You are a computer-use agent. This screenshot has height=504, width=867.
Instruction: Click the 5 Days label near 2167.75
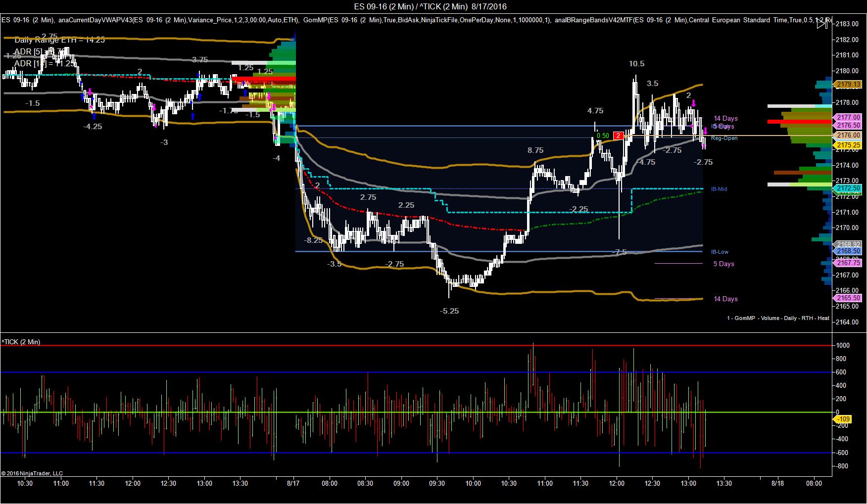[723, 264]
